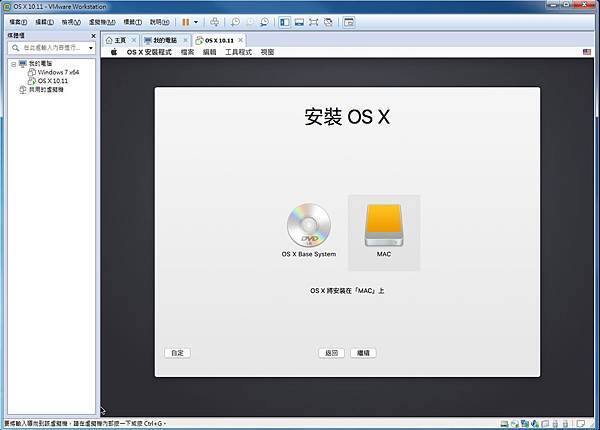Click the message log status bar icon
600x430 pixels.
click(580, 424)
